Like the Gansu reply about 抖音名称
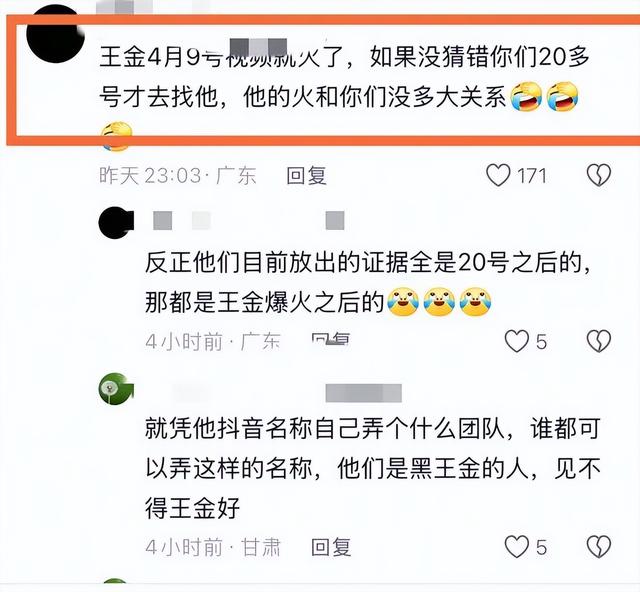This screenshot has height=592, width=640. 516,547
